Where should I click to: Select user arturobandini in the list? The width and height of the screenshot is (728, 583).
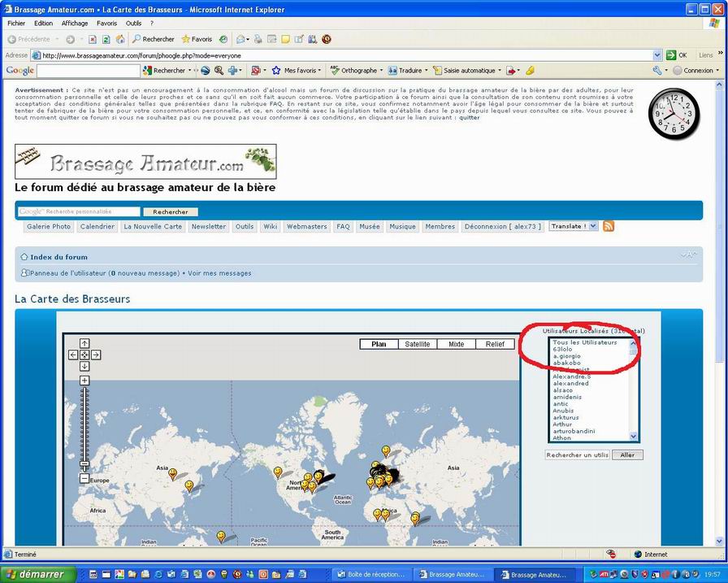pyautogui.click(x=574, y=431)
